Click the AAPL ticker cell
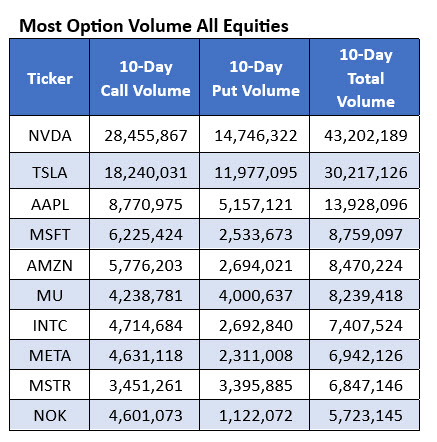The image size is (437, 442). click(x=50, y=204)
